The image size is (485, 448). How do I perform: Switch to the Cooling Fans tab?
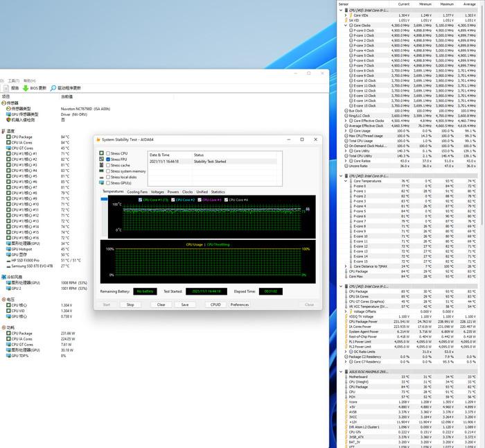tap(137, 192)
